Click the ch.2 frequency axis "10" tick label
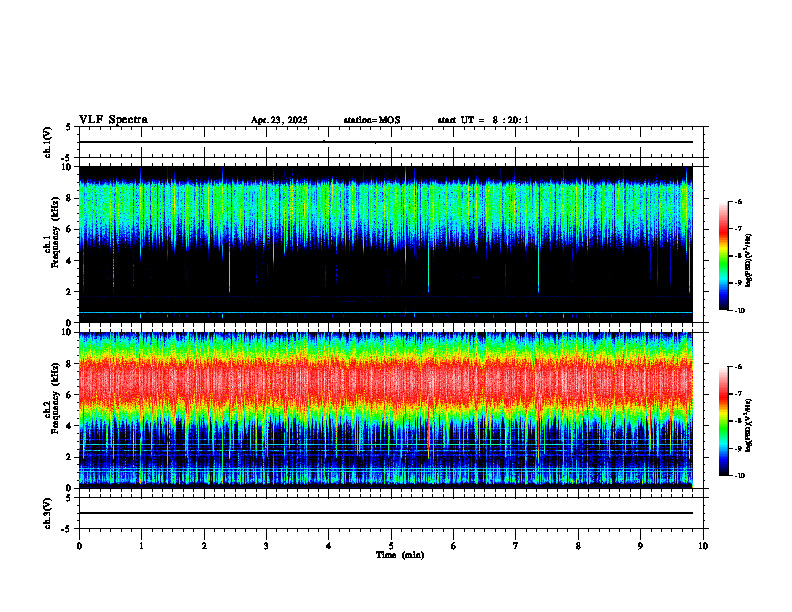792x612 pixels. 68,332
